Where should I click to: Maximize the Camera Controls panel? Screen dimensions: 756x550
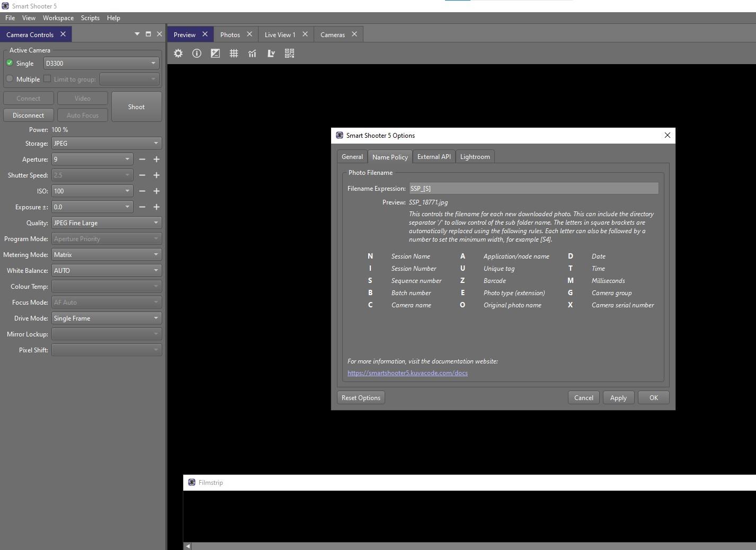point(148,34)
